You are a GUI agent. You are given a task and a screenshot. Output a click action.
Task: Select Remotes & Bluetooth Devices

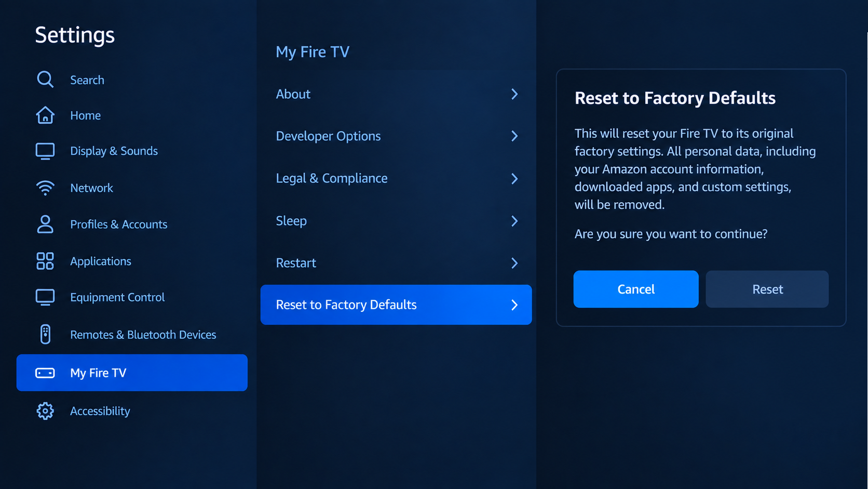click(x=143, y=335)
